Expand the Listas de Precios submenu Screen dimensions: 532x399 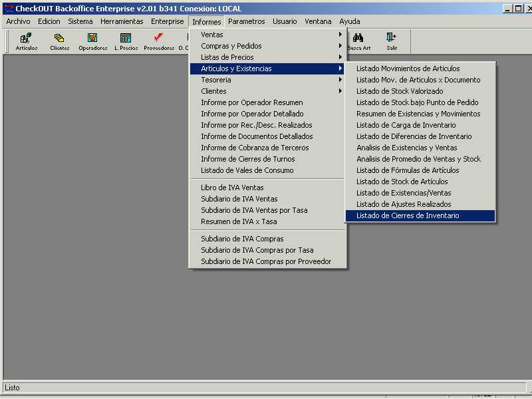pos(267,57)
